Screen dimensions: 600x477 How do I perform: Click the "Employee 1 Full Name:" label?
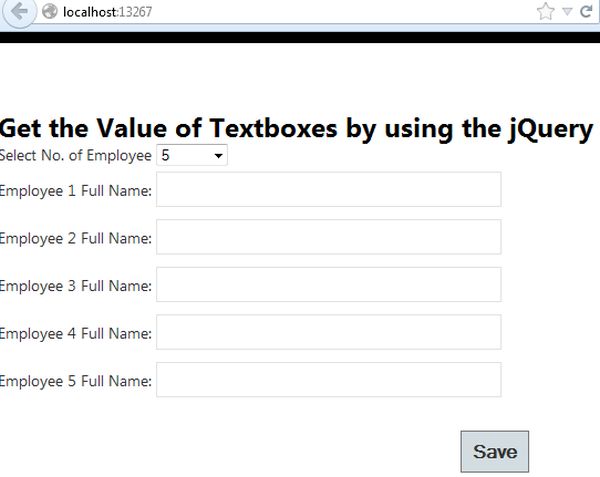76,191
